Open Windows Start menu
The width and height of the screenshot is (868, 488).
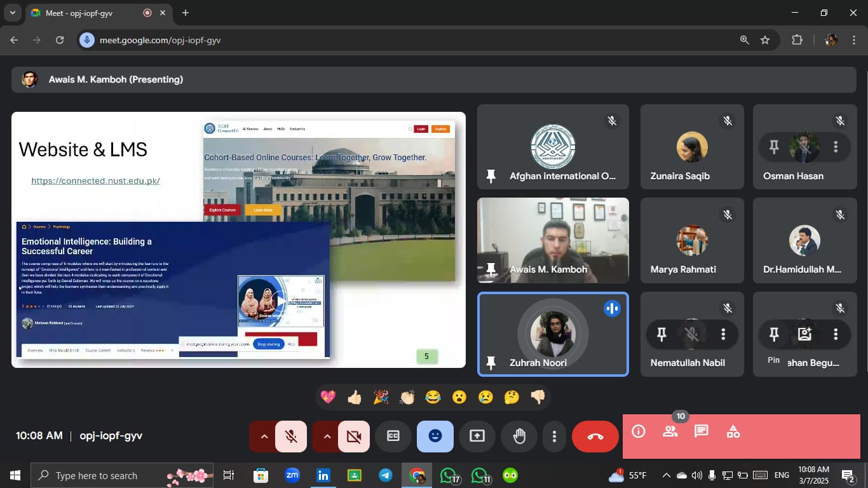[x=15, y=475]
